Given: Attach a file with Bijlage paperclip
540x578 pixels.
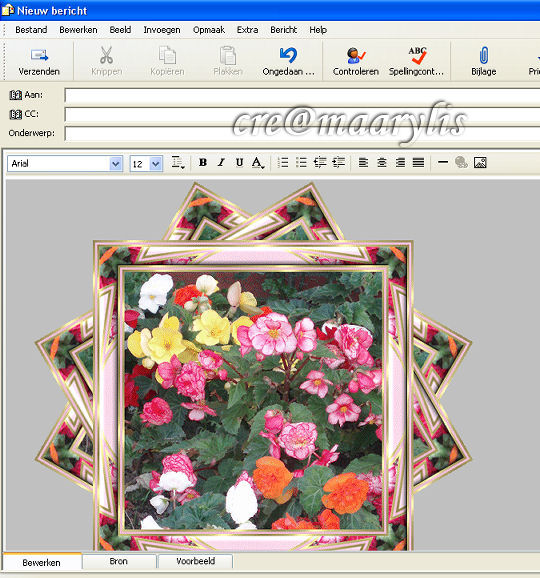Looking at the screenshot, I should point(484,56).
